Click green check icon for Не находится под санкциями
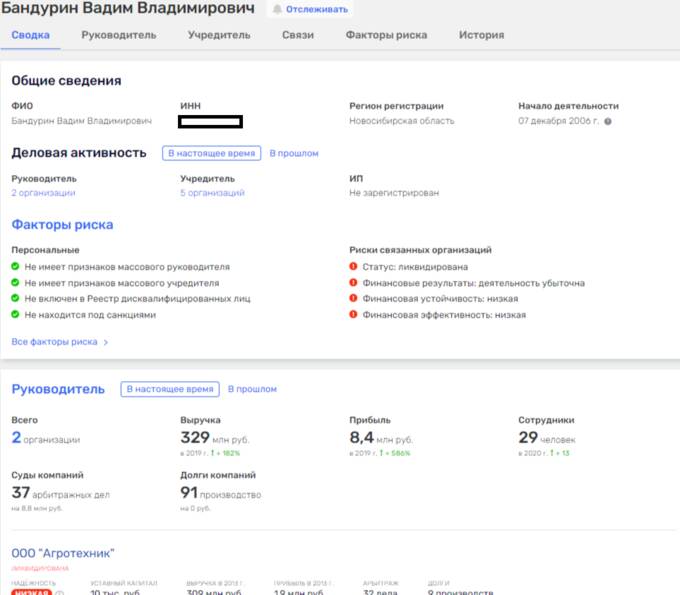680x595 pixels. (15, 314)
